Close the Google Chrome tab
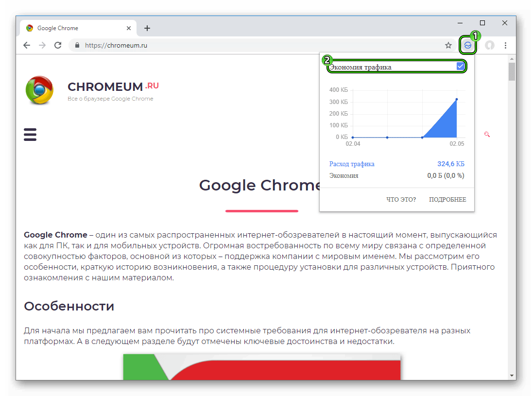Viewport: 532px width, 396px height. 129,28
